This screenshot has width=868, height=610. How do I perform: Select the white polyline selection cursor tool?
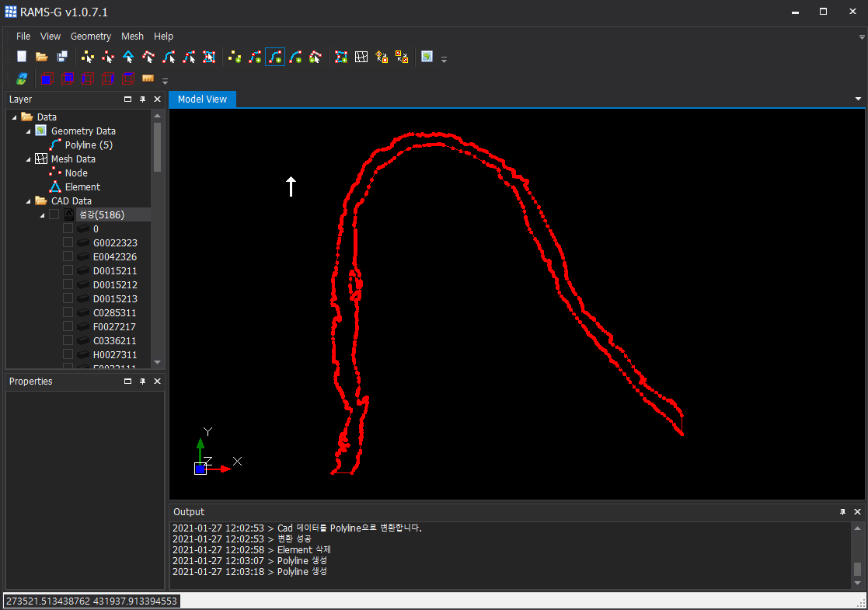click(x=148, y=57)
